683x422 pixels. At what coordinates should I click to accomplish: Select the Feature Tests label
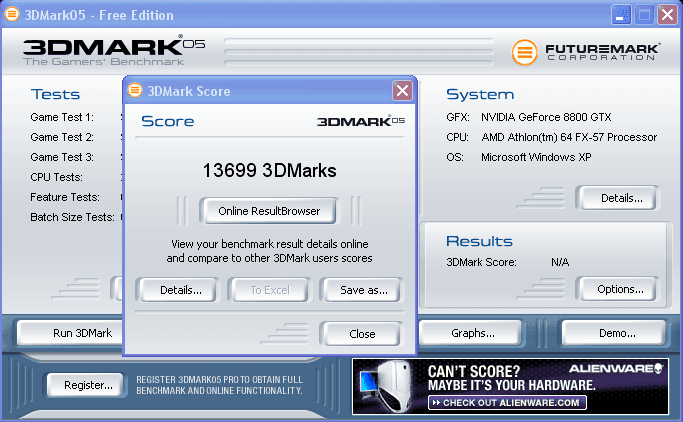[x=65, y=197]
